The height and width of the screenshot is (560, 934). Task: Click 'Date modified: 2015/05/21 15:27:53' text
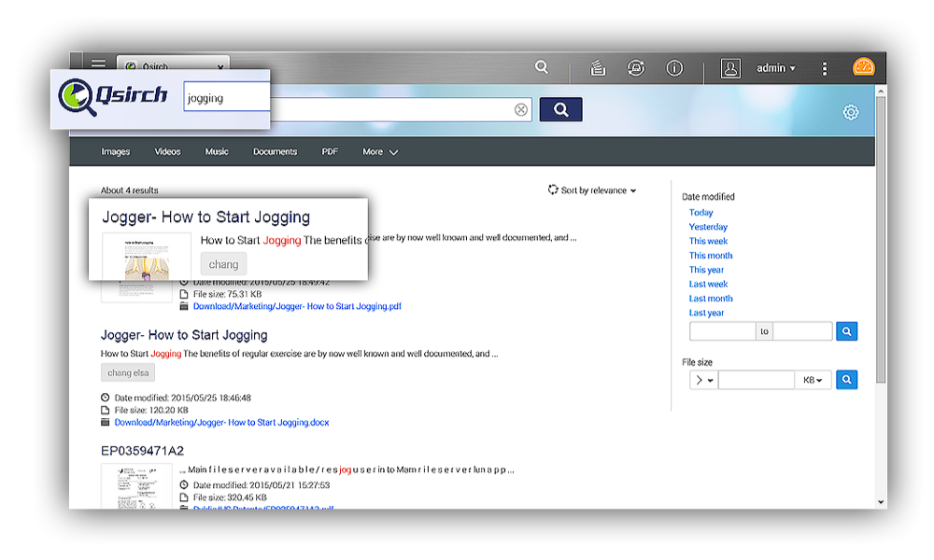[262, 485]
